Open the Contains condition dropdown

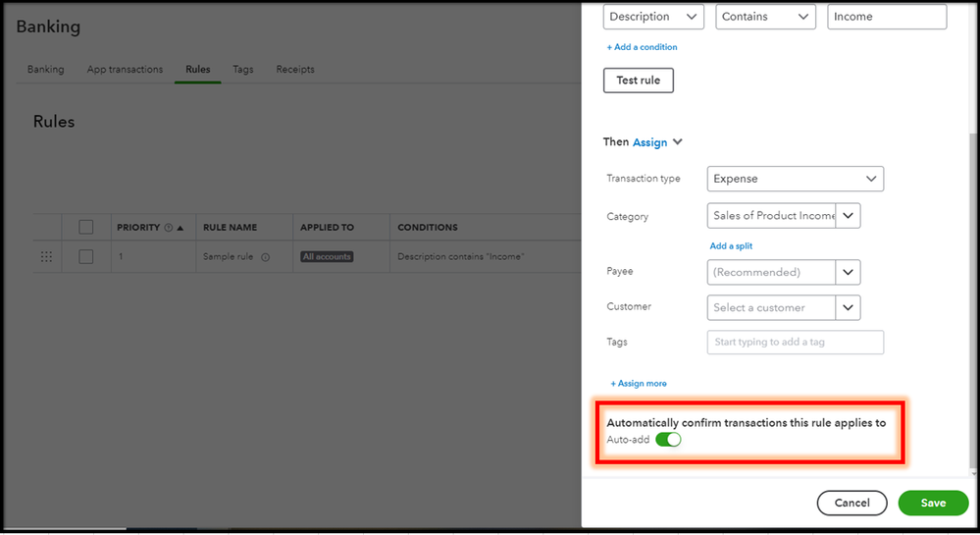pos(765,17)
